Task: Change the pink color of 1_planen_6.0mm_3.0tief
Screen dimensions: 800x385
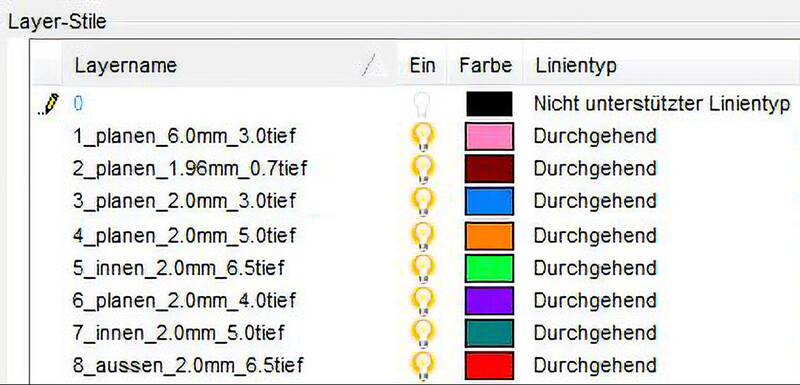Action: [489, 137]
